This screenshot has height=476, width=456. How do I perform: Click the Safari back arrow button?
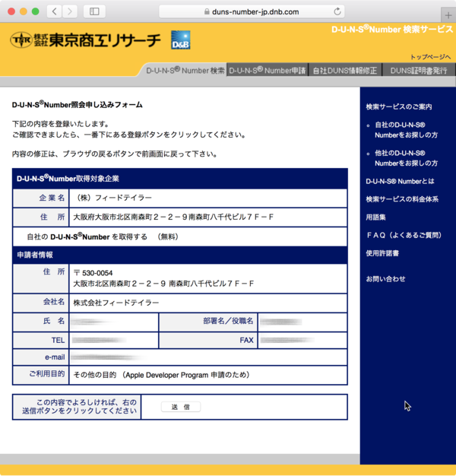coord(55,11)
